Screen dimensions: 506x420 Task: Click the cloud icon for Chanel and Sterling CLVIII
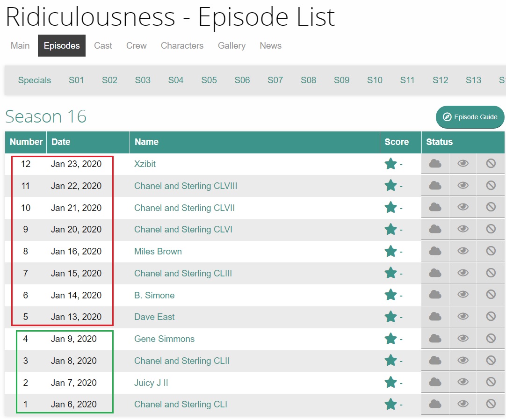tap(434, 186)
